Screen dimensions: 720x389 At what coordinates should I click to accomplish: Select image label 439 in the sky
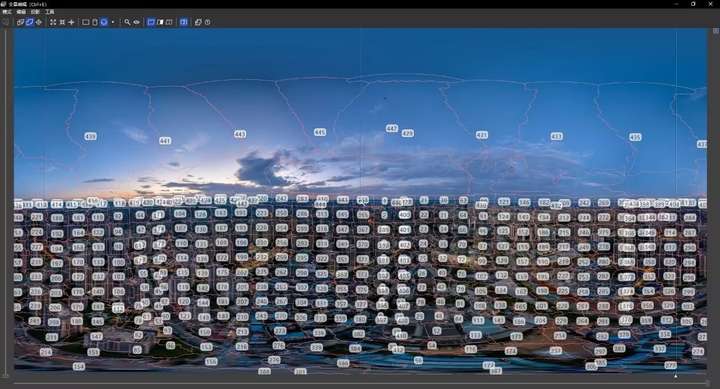coord(90,136)
